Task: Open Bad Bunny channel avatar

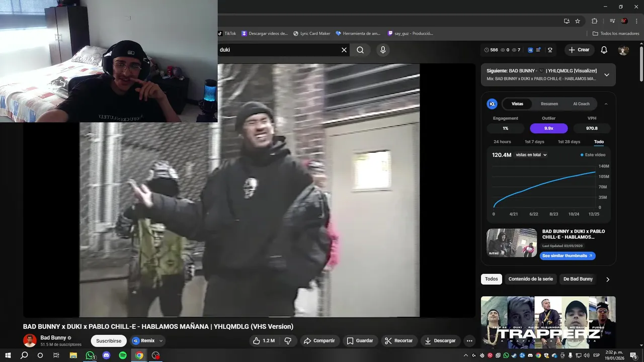Action: [x=30, y=340]
